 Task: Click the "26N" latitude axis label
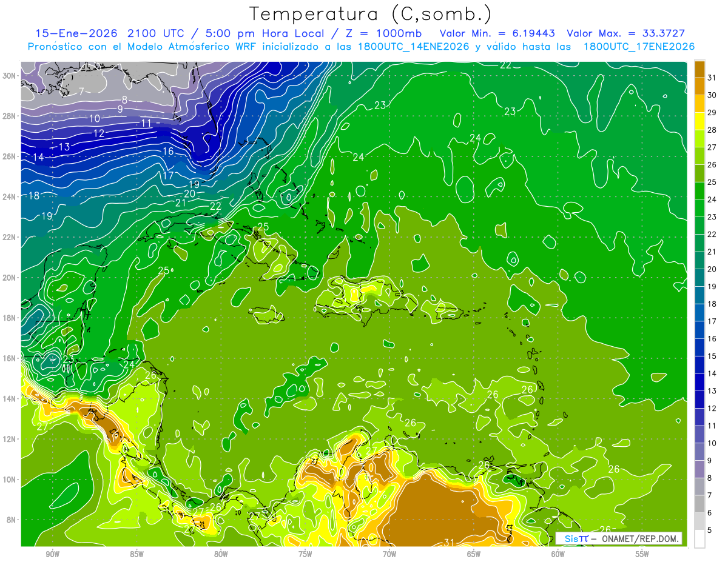point(9,156)
